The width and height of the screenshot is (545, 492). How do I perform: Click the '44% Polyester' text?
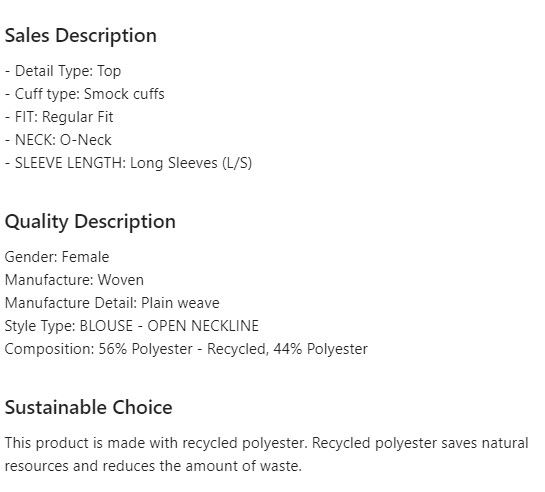tap(320, 349)
